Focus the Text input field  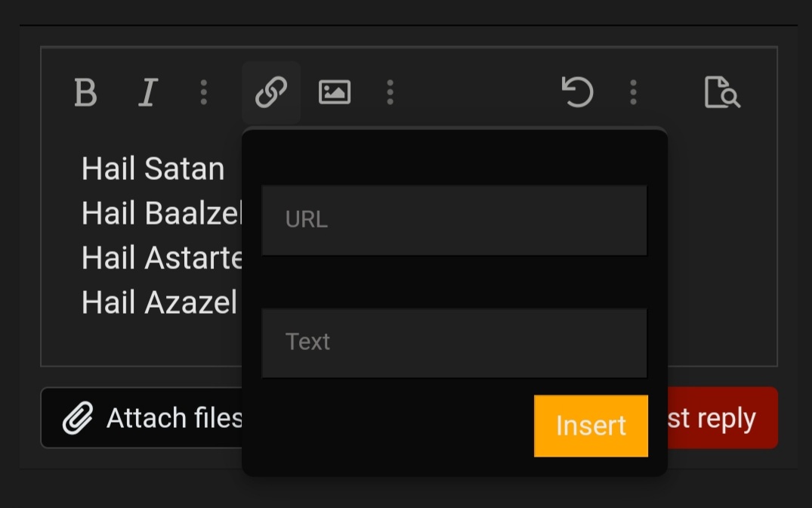454,342
